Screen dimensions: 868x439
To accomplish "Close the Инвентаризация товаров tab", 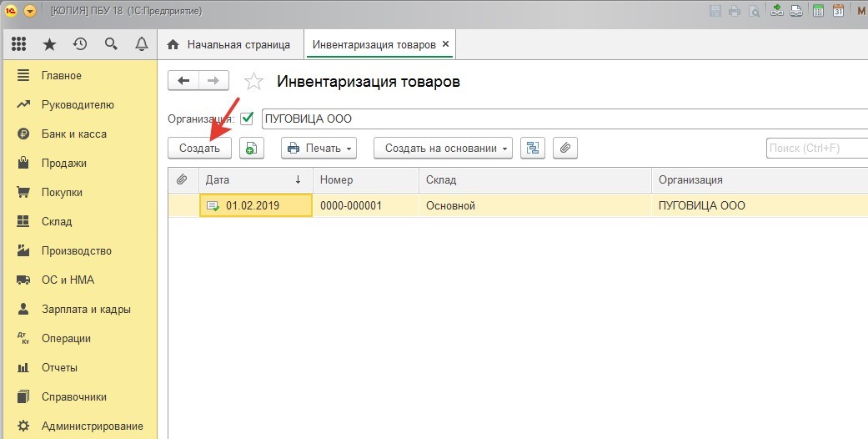I will tap(445, 44).
